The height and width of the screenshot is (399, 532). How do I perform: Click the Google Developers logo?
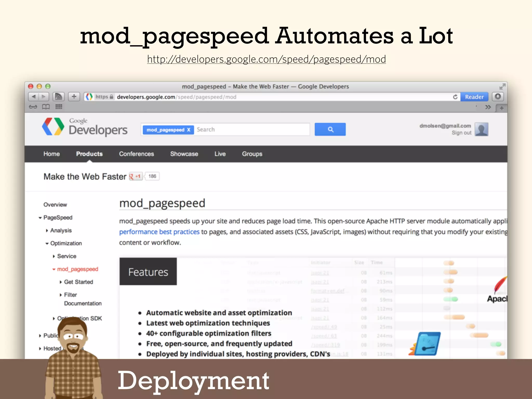(x=85, y=127)
